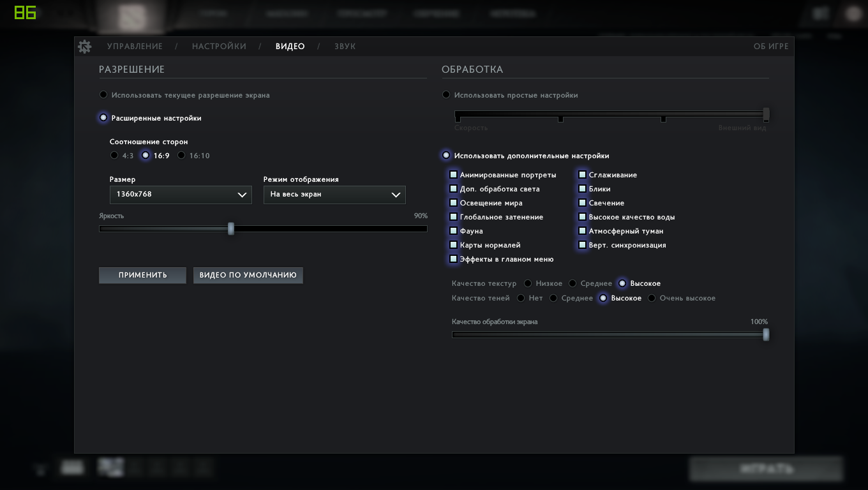
Task: Switch to the НАСТРОЙКИ tab
Action: pos(219,47)
